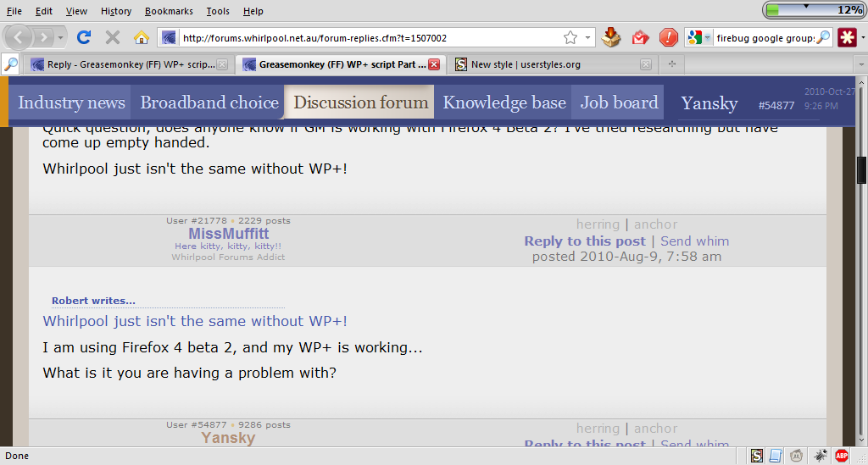This screenshot has height=465, width=868.
Task: Click 'Reply to this post' on MissMuffitt's post
Action: (585, 241)
